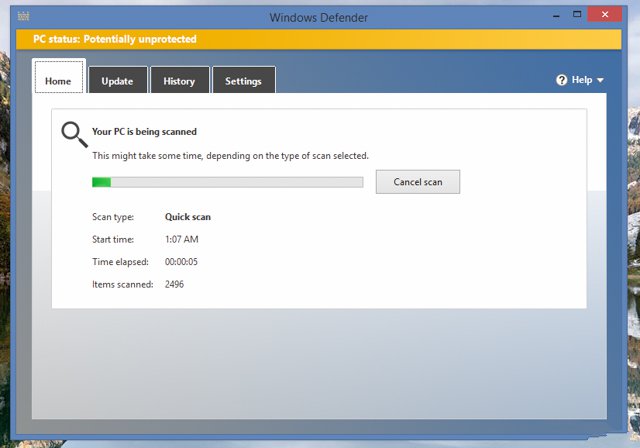
Task: Close the Windows Defender window
Action: tap(605, 15)
